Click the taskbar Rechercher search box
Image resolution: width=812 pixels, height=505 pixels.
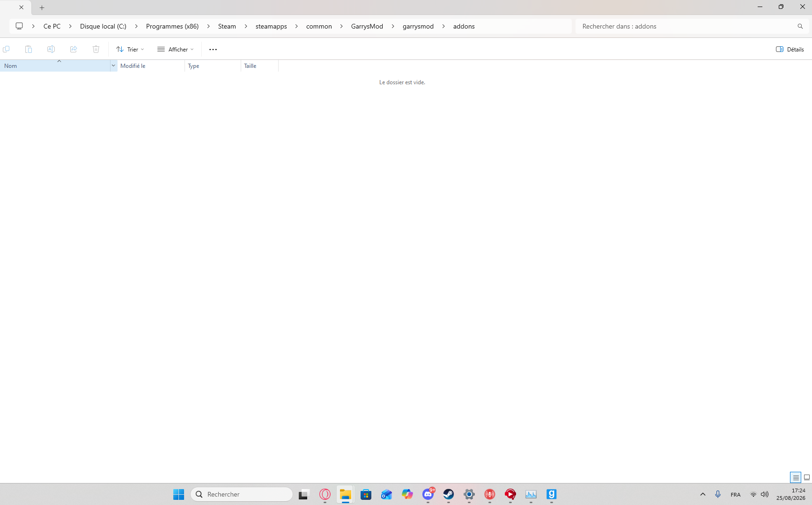point(242,494)
